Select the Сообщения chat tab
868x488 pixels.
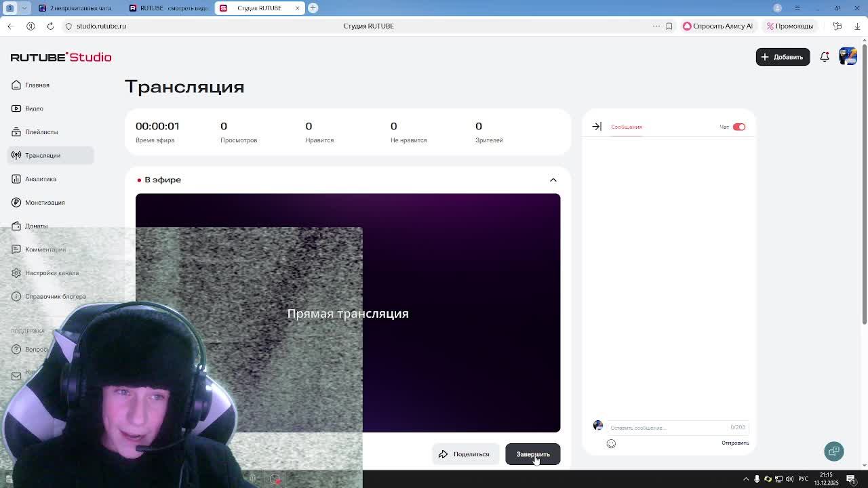(626, 127)
